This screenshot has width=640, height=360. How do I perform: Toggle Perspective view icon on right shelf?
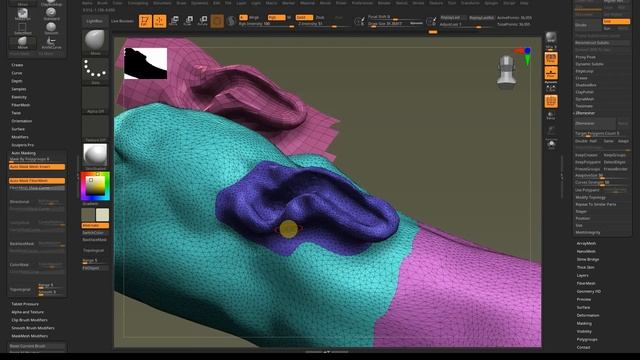[x=551, y=59]
